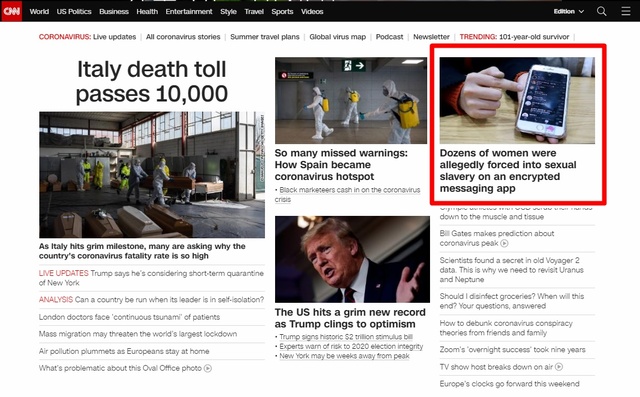Go to the Travel section

pos(254,11)
